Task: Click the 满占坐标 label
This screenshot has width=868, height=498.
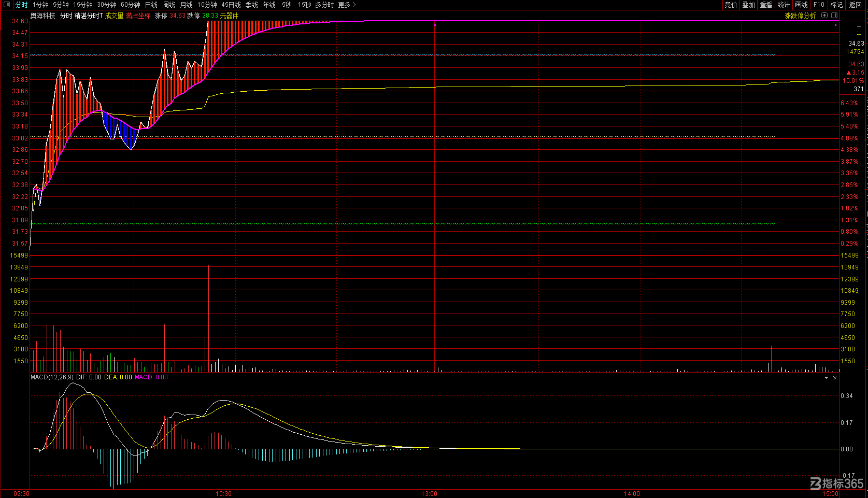Action: (138, 16)
